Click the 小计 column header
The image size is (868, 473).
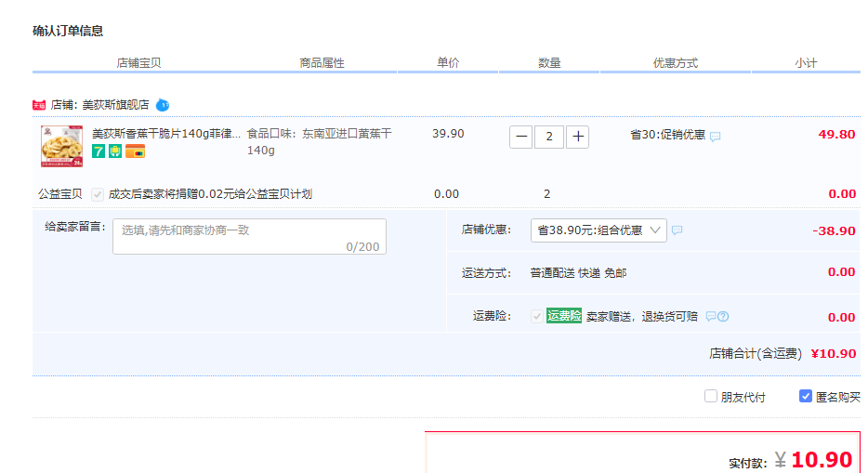806,63
